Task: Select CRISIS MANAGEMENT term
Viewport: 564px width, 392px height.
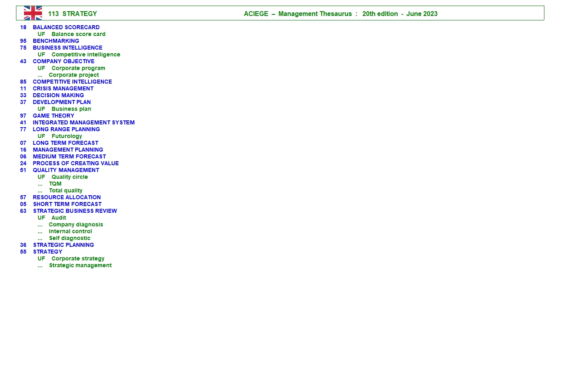Action: coord(63,88)
